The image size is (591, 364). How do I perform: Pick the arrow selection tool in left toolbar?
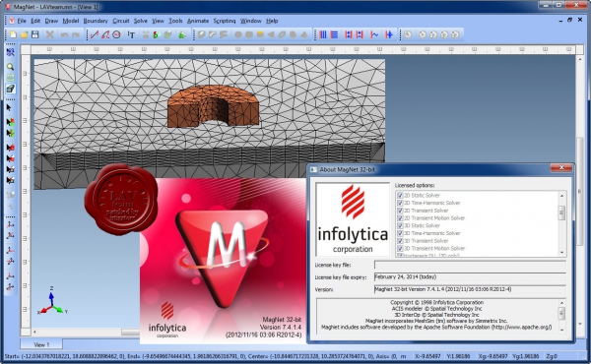pos(9,108)
